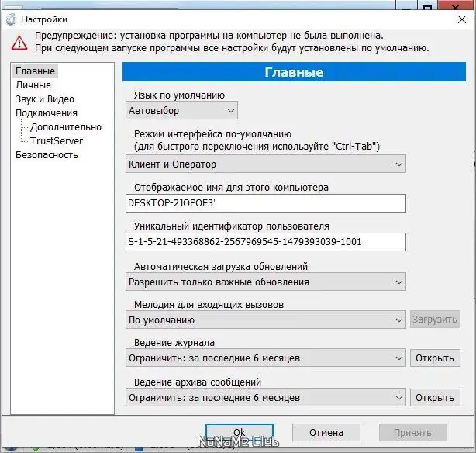Expand the Ведение журнала dropdown
Screen dimensions: 476x453
coord(266,358)
